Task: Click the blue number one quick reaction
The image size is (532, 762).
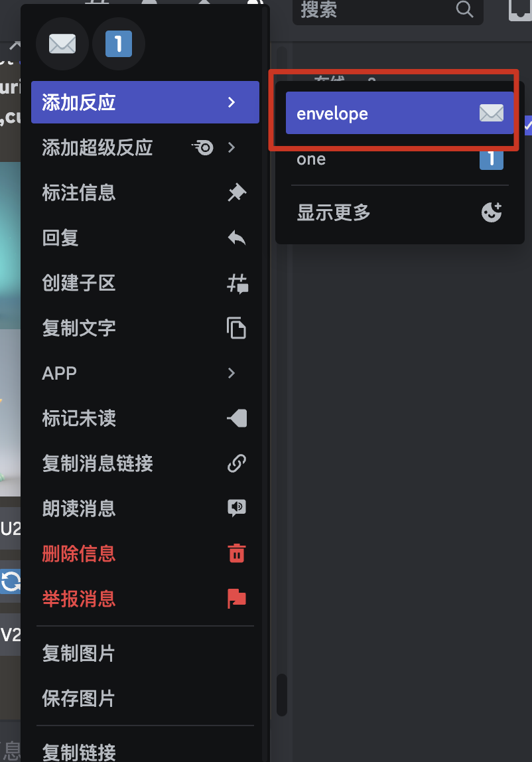Action: tap(119, 44)
